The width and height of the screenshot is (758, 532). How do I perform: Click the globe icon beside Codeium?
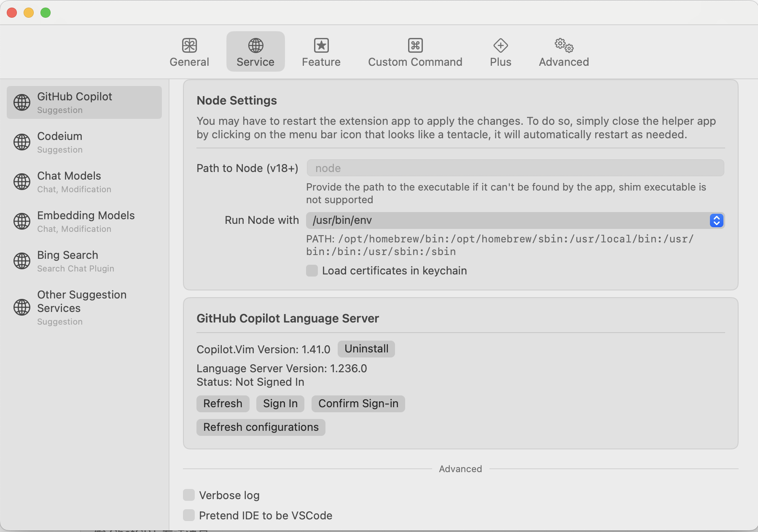point(22,142)
